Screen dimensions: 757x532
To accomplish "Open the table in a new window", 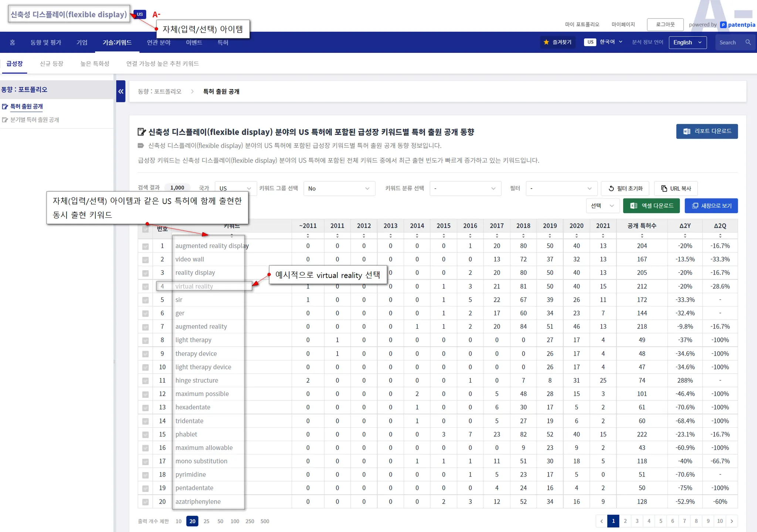I will [x=711, y=206].
